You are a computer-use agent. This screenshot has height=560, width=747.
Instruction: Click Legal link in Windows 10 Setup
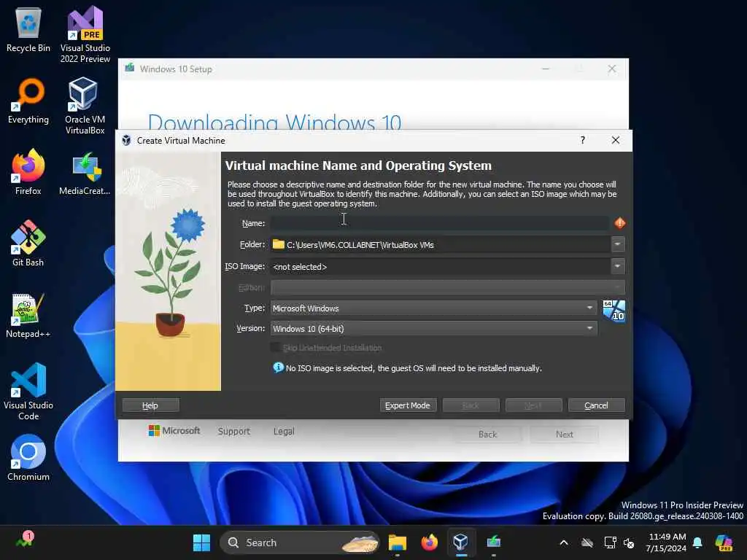coord(284,431)
